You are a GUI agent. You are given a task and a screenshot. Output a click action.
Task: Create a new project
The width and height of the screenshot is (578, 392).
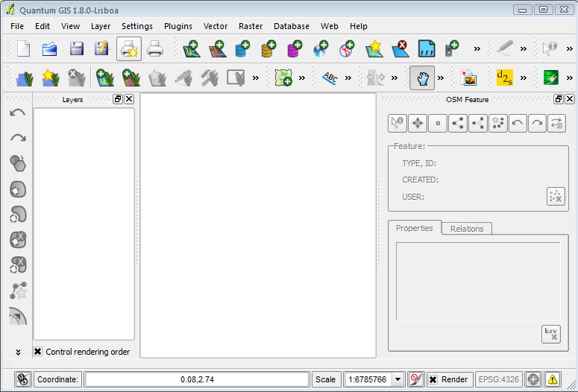(24, 48)
